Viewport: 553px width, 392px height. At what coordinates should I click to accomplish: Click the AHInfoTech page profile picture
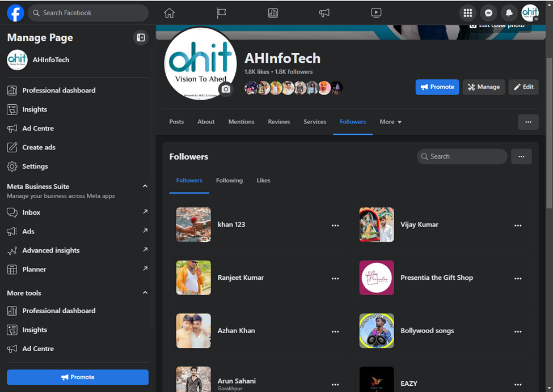tap(200, 63)
